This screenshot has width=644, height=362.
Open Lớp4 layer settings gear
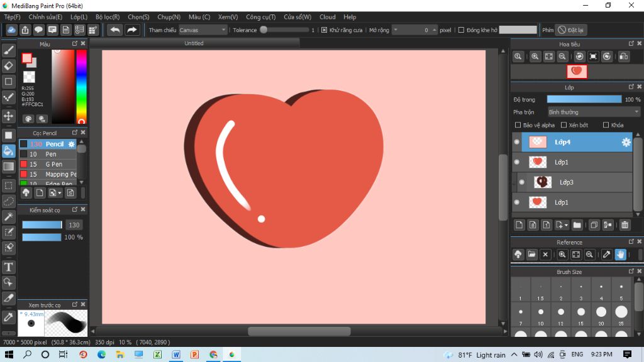coord(626,142)
